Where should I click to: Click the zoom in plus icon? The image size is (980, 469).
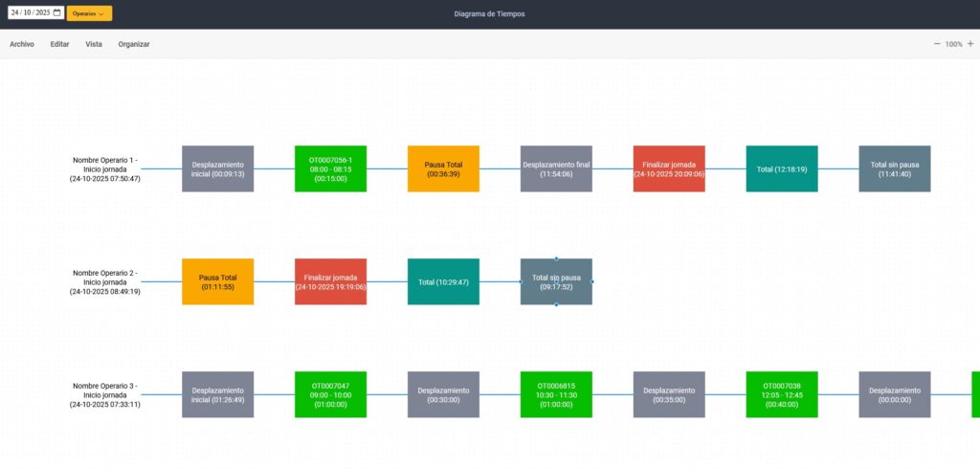pyautogui.click(x=970, y=44)
